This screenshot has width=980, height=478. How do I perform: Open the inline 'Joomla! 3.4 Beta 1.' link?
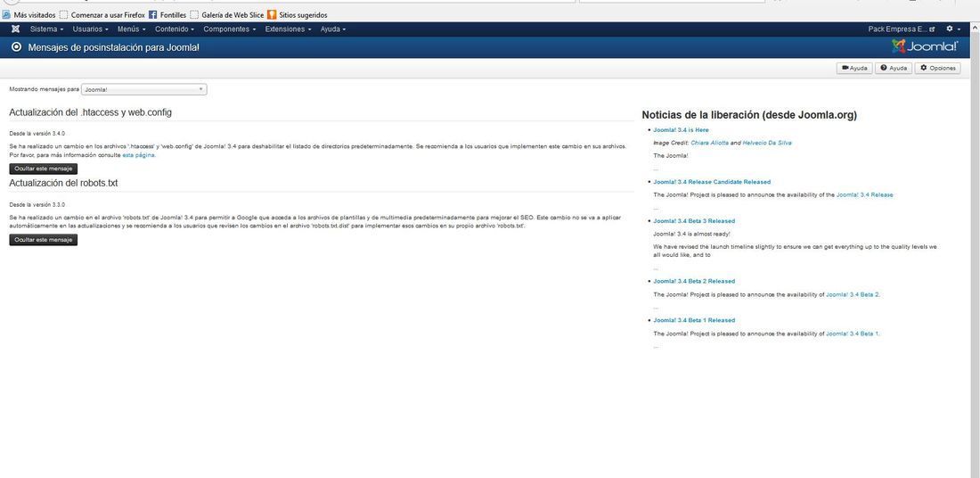[x=853, y=334]
